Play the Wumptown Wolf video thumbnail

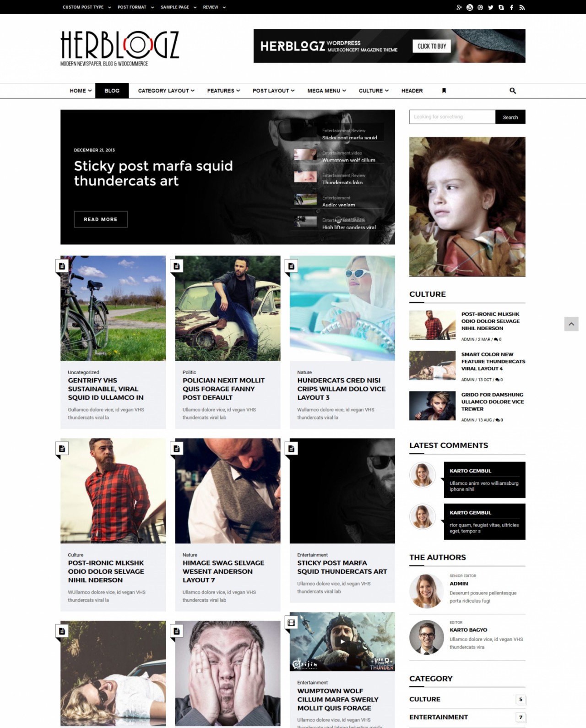[x=342, y=641]
